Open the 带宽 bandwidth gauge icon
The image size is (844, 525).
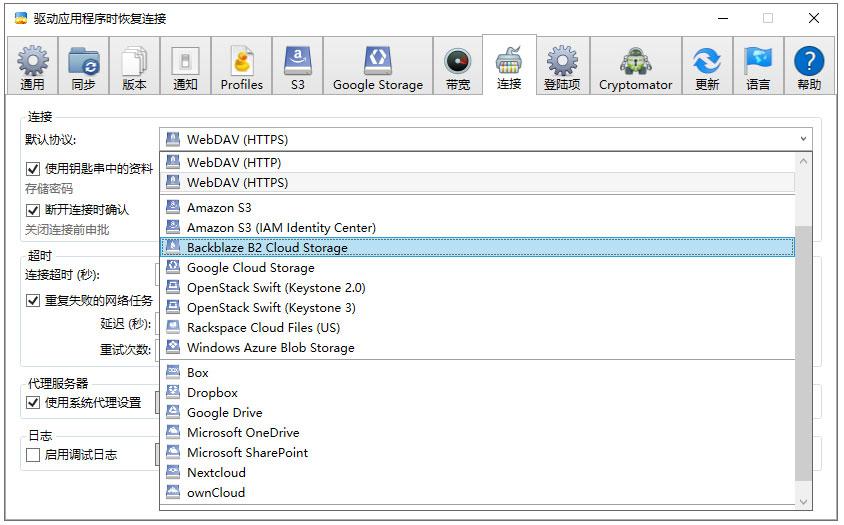458,61
